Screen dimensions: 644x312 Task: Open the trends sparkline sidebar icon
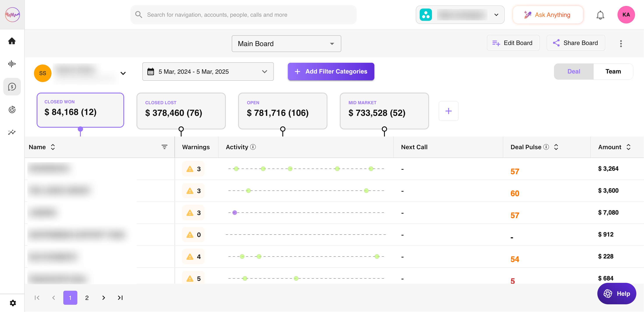(12, 132)
